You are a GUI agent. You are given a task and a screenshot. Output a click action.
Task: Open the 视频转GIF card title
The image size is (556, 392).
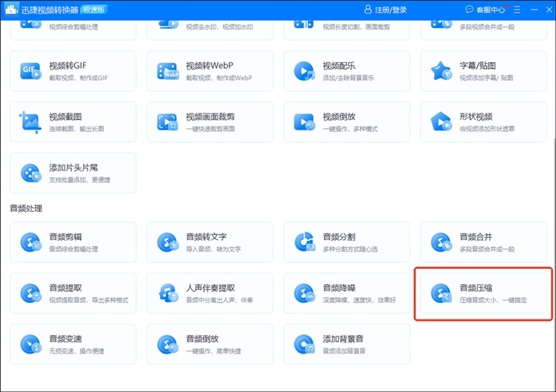click(x=67, y=65)
